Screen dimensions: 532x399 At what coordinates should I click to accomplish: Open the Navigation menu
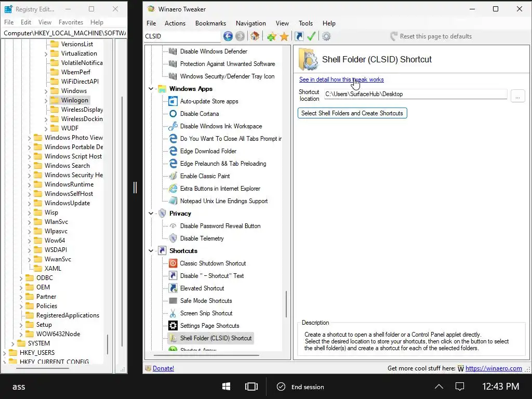tap(251, 23)
